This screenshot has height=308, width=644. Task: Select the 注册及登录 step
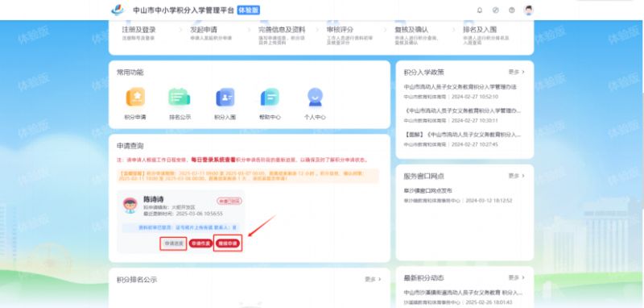(x=138, y=30)
